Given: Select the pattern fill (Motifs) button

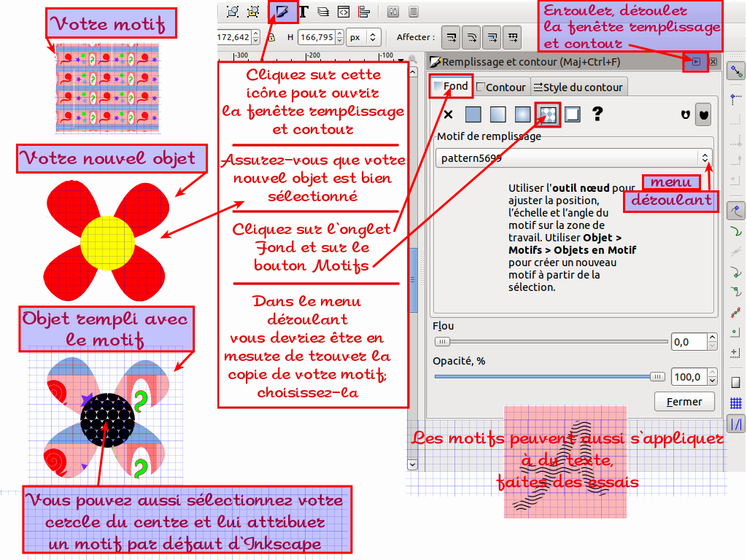Looking at the screenshot, I should [548, 114].
